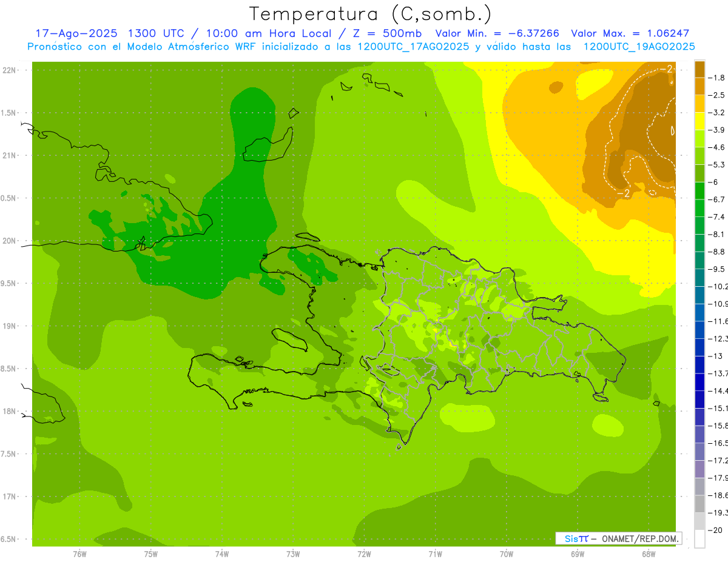This screenshot has width=728, height=562.
Task: Click the '-3.9' colorbar value
Action: coord(716,130)
